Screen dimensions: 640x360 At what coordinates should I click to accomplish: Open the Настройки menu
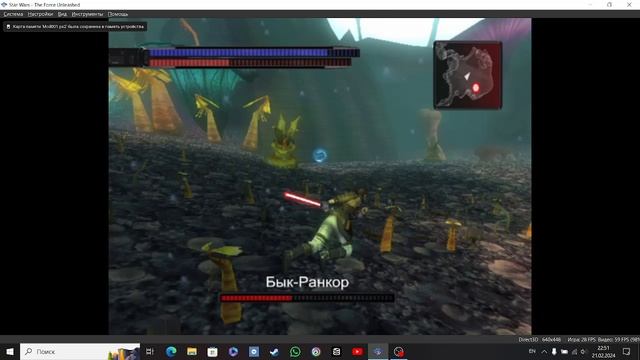coord(40,14)
